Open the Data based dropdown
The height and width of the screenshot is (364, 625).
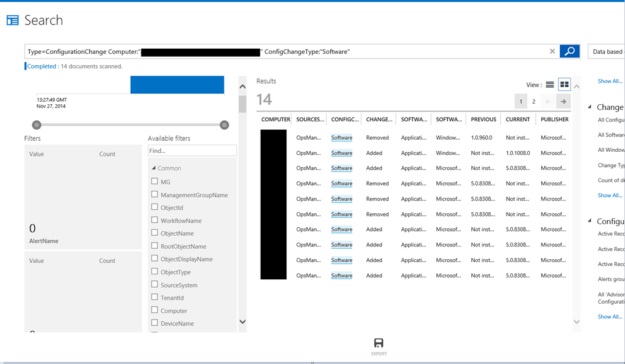606,52
